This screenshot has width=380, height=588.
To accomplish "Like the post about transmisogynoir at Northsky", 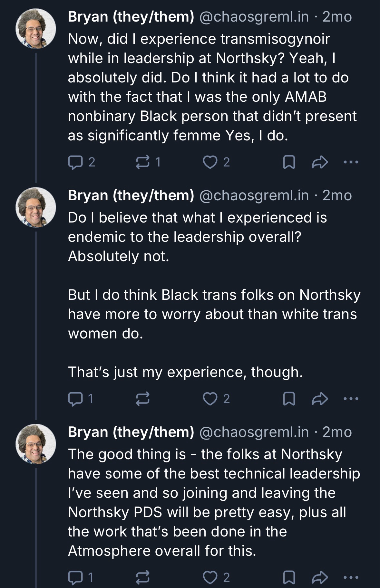I will 210,162.
